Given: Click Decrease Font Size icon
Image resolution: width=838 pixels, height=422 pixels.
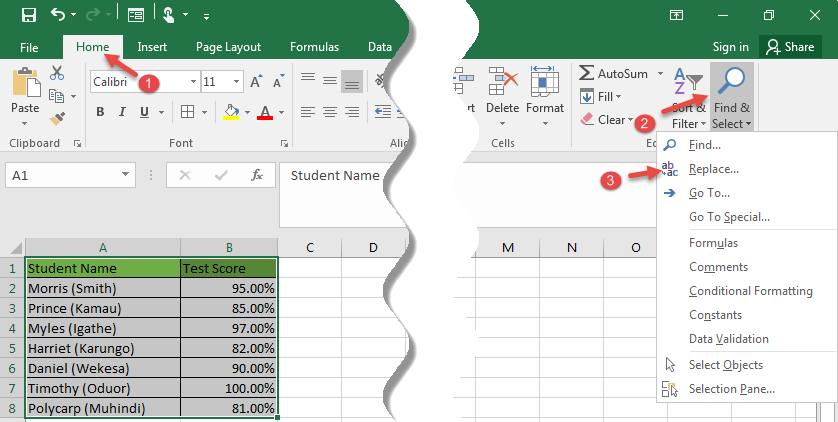Looking at the screenshot, I should 278,81.
